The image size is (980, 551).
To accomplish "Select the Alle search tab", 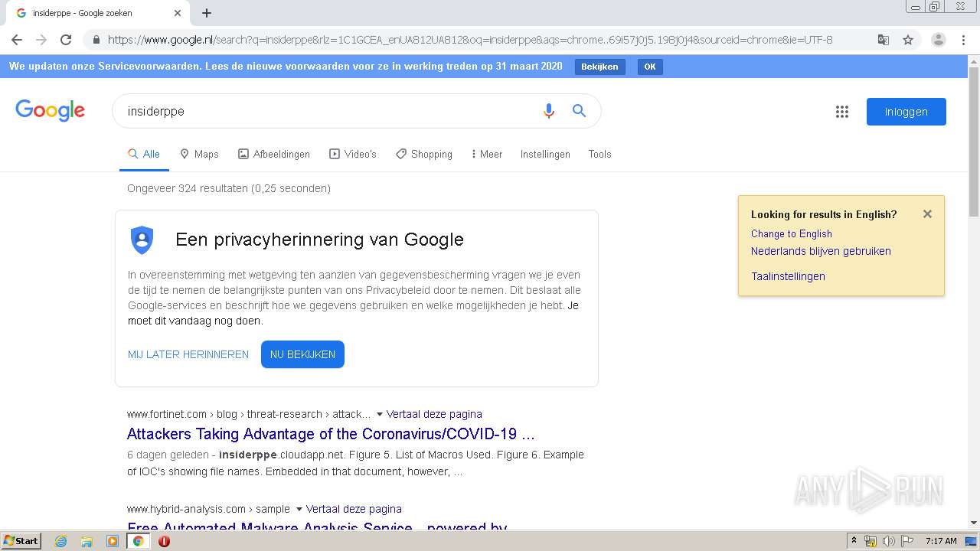I will (144, 154).
